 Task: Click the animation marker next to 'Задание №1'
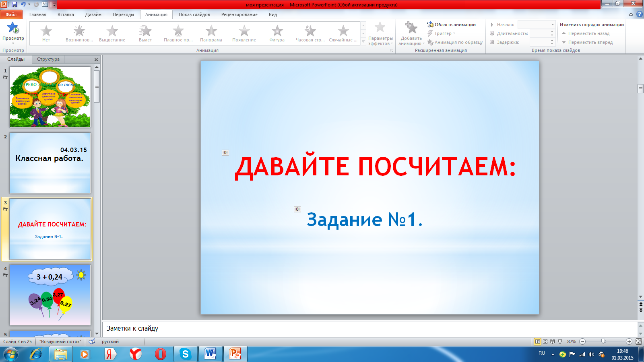click(297, 209)
